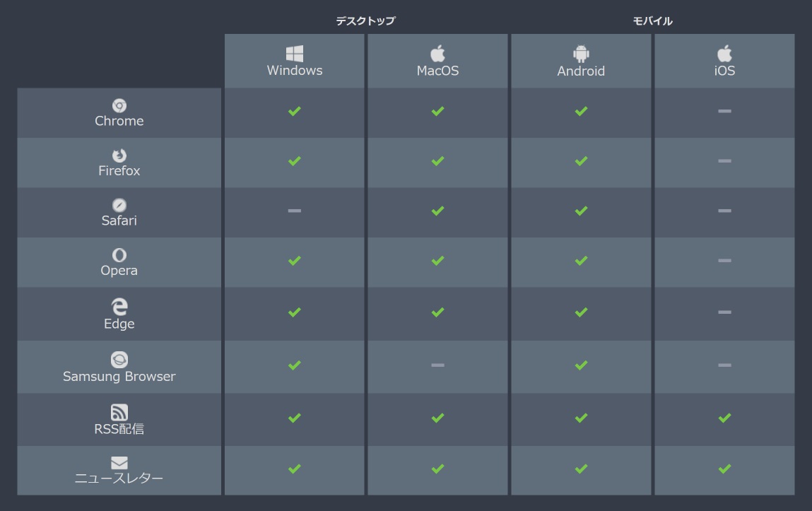812x511 pixels.
Task: Select the MacOS apple logo
Action: (437, 54)
